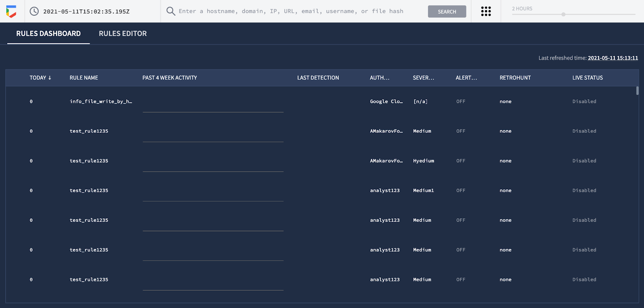Open the clock time picker icon
This screenshot has height=308, width=644.
point(34,11)
